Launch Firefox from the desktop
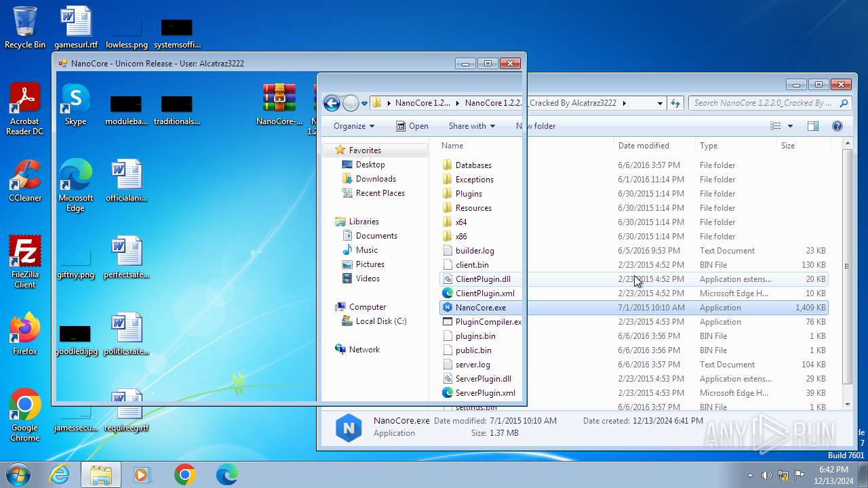This screenshot has width=868, height=488. (x=25, y=333)
